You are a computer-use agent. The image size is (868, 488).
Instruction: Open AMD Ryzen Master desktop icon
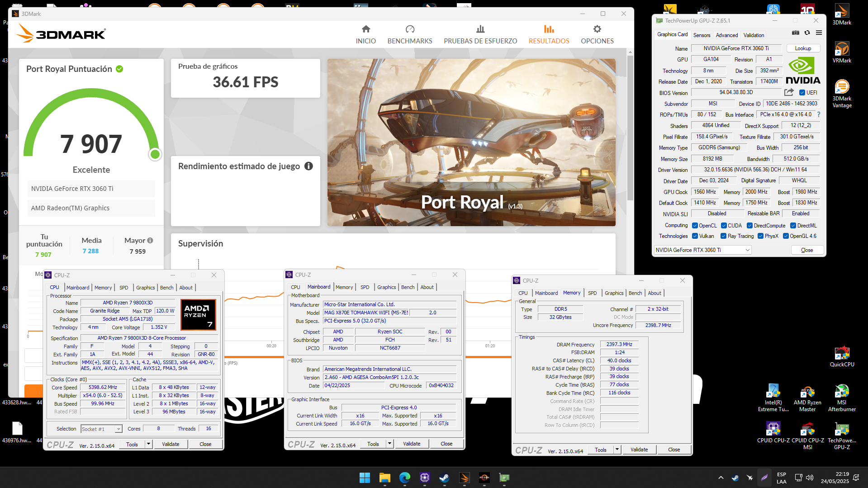(807, 398)
